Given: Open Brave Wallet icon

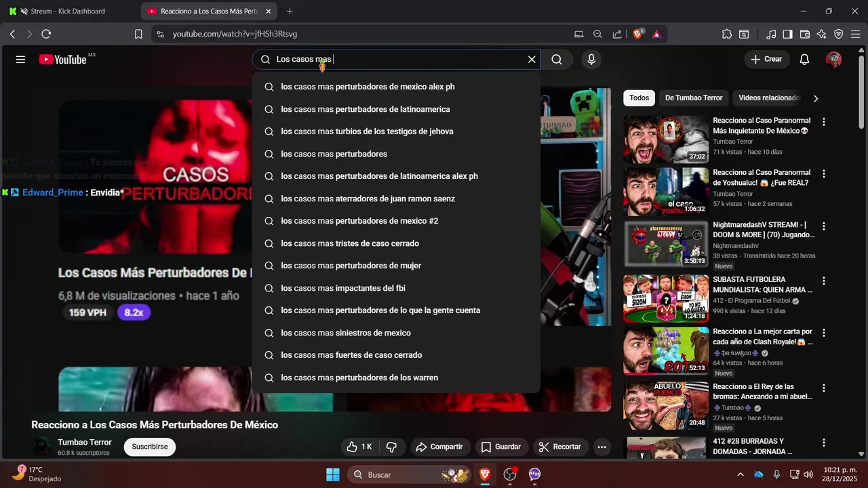Looking at the screenshot, I should click(x=805, y=34).
